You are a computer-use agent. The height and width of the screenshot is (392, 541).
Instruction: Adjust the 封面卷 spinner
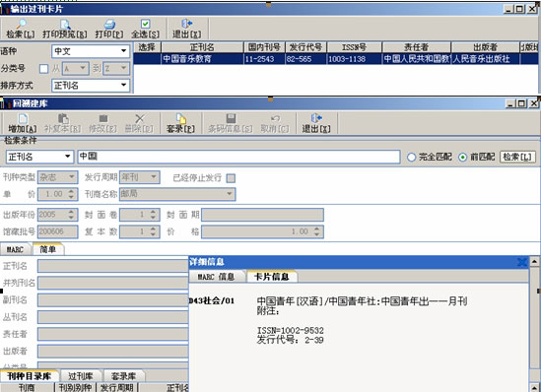click(153, 215)
